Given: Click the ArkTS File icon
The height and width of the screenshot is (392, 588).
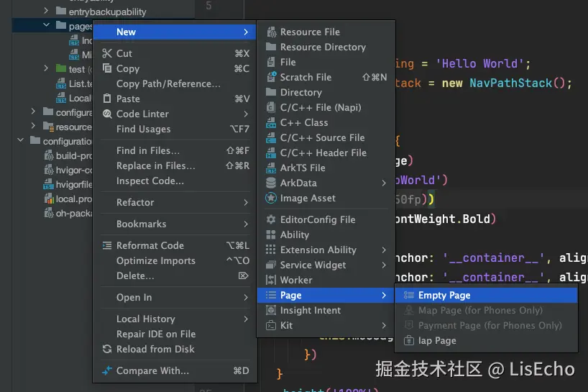Looking at the screenshot, I should tap(271, 168).
